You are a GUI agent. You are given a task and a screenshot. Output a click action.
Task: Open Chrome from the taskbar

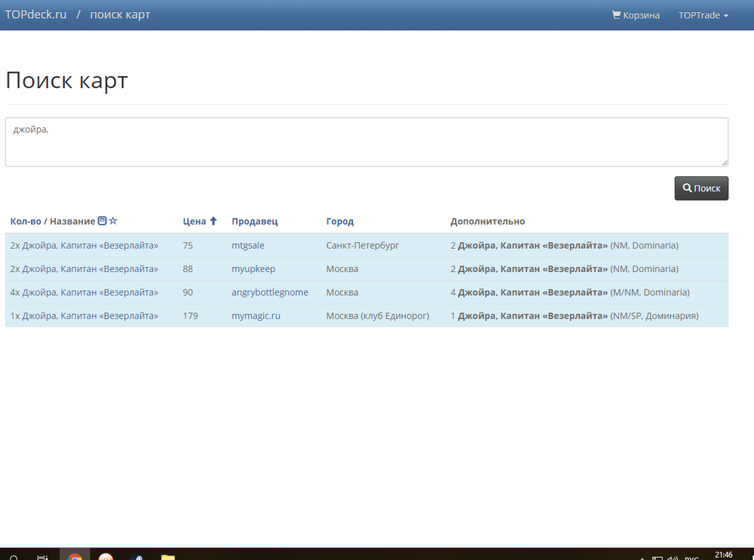75,556
